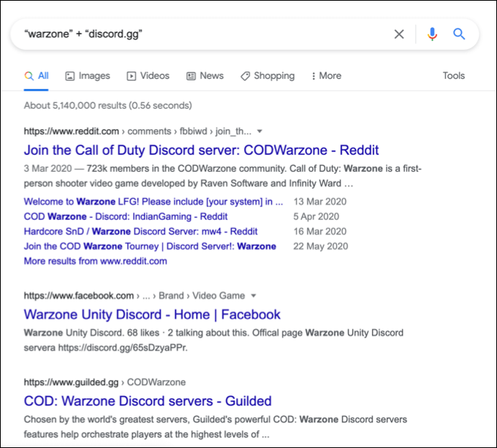This screenshot has height=448, width=497.
Task: Select the News results tab
Action: click(205, 76)
